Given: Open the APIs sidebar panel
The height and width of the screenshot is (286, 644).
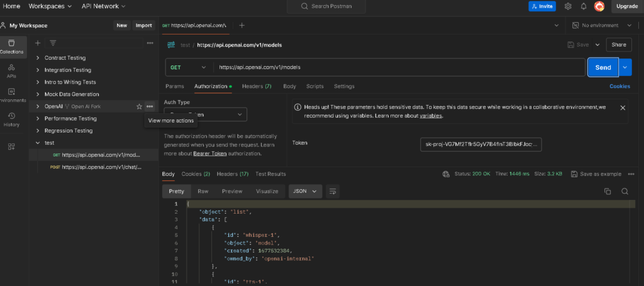Looking at the screenshot, I should pos(11,70).
